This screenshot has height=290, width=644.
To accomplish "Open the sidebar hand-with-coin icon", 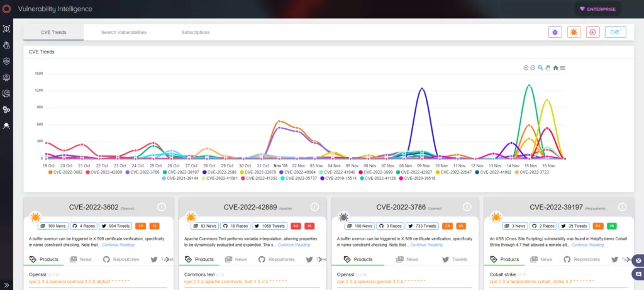I will point(6,45).
